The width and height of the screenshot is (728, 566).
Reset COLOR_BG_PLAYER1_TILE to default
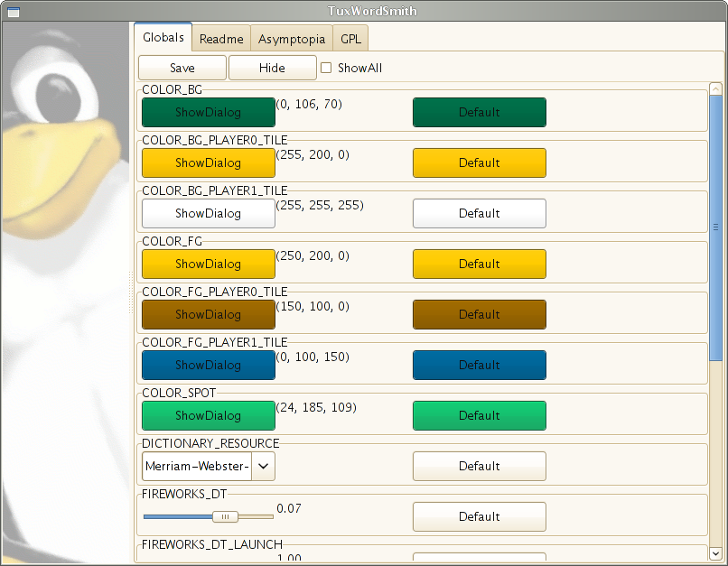[x=479, y=213]
